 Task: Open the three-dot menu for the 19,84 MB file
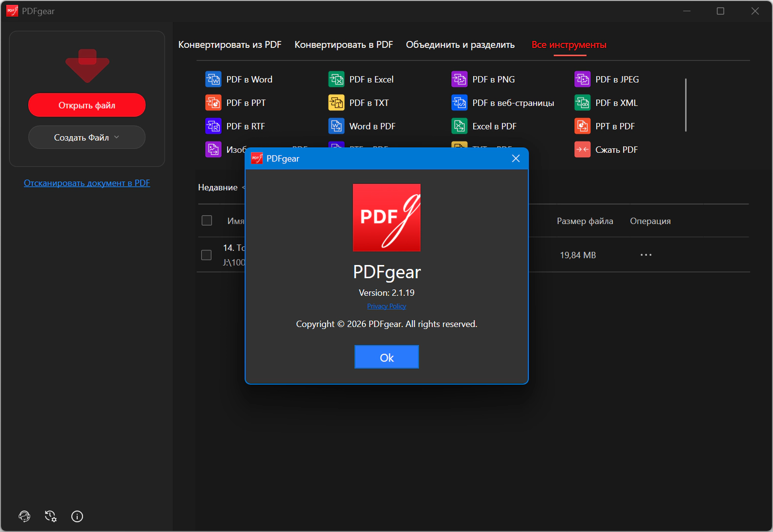coord(646,255)
